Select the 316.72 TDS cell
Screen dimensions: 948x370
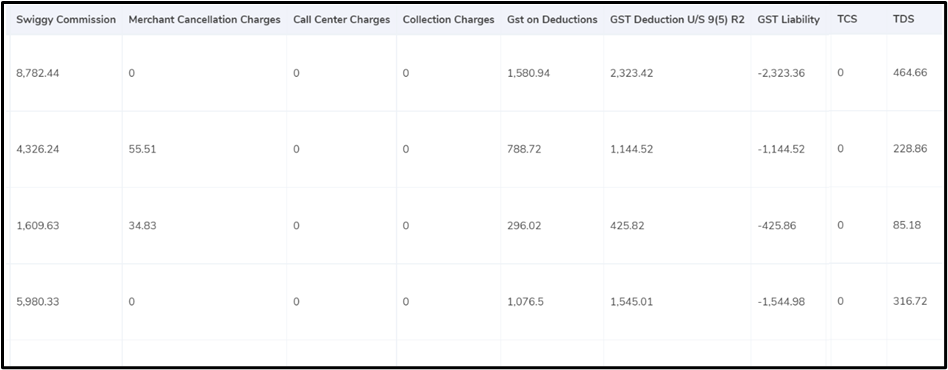pyautogui.click(x=910, y=301)
